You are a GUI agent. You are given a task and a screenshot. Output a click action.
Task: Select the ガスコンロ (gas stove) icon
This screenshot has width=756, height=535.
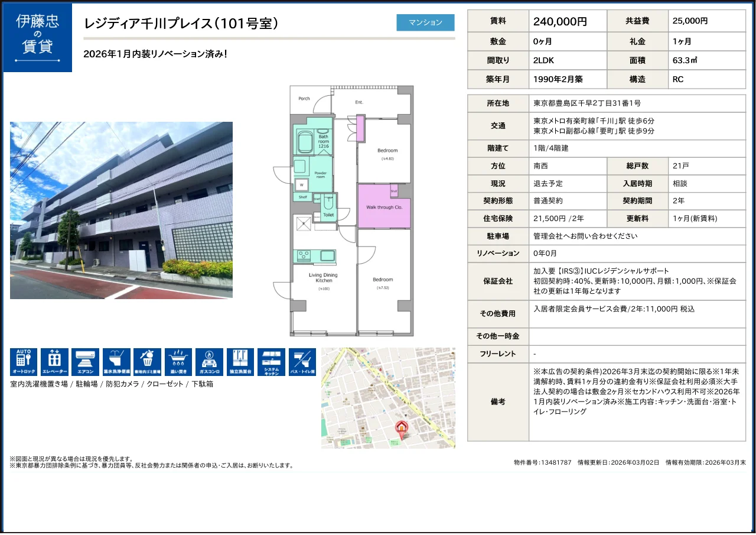(x=210, y=361)
